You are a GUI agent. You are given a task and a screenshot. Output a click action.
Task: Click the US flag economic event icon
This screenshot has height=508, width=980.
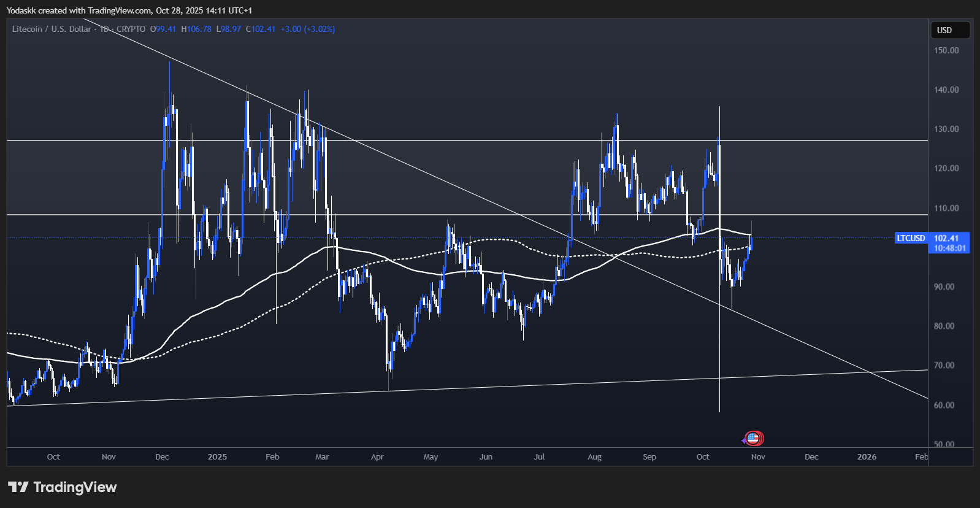pos(754,438)
